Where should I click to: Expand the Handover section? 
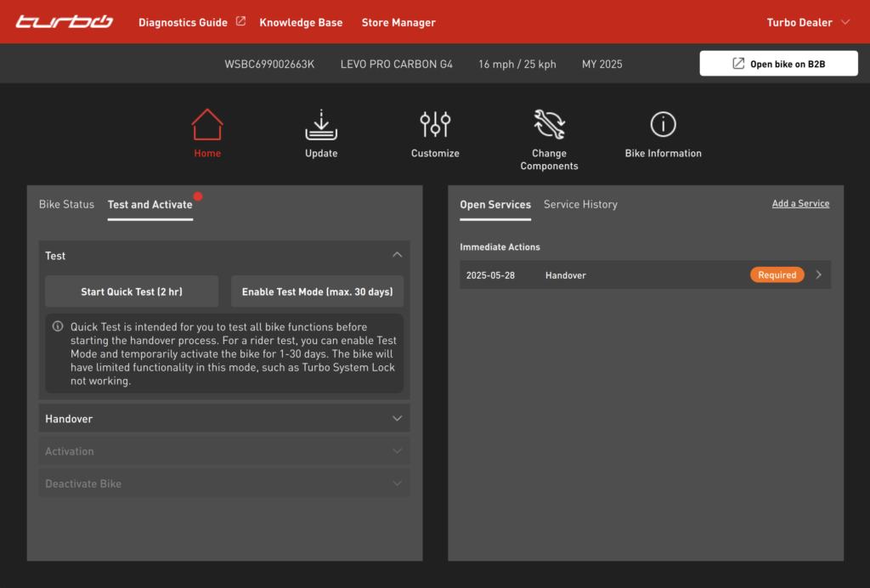tap(397, 418)
